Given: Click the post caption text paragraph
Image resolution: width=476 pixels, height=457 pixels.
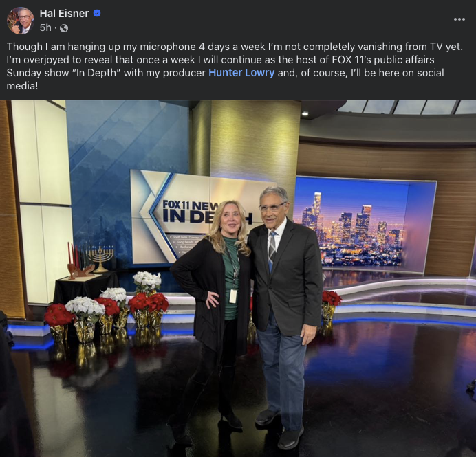Looking at the screenshot, I should (235, 66).
